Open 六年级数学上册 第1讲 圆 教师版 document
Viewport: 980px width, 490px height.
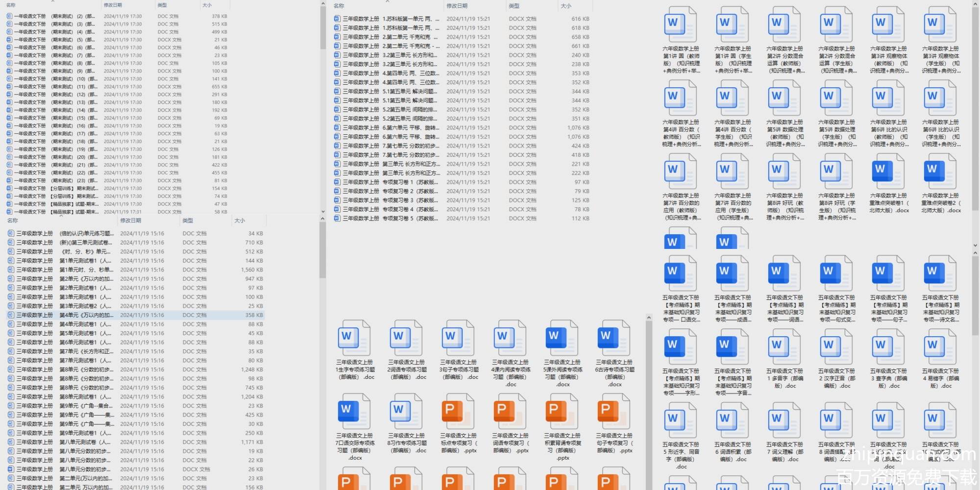[x=681, y=24]
